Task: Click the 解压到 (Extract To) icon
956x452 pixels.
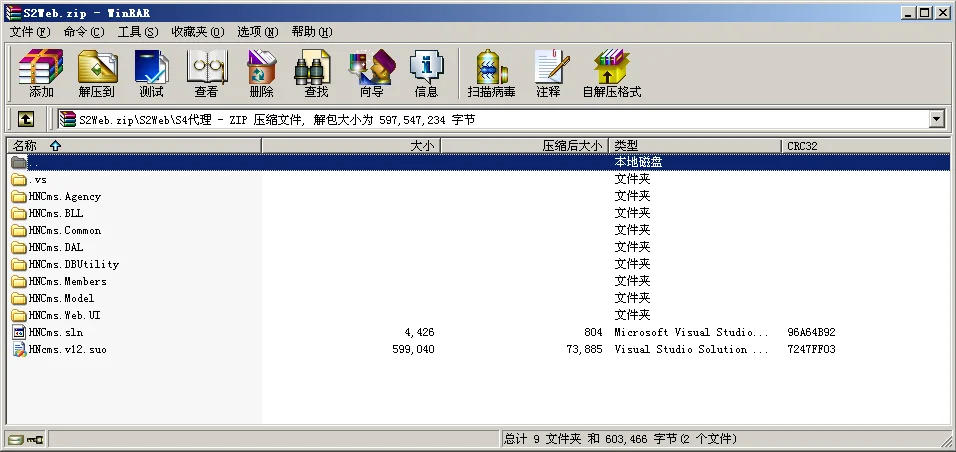Action: pos(97,73)
